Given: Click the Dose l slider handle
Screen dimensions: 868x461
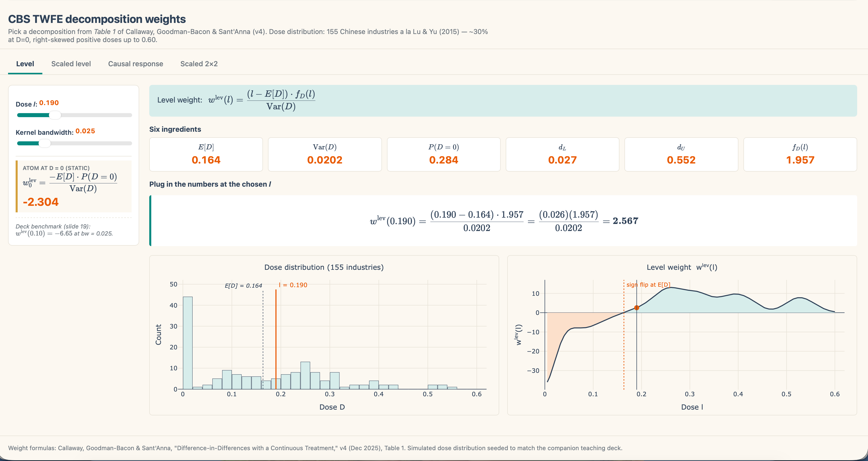Looking at the screenshot, I should coord(55,115).
